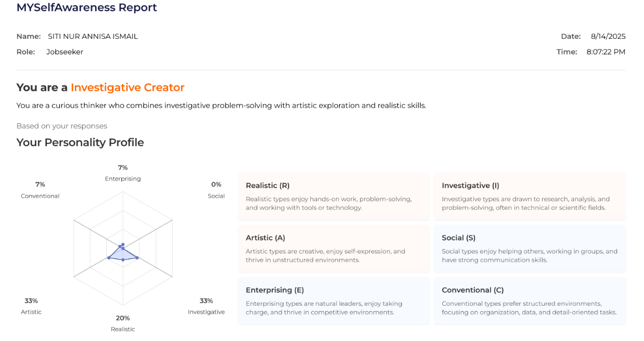Click the "Your Personality Profile" section heading

click(80, 142)
